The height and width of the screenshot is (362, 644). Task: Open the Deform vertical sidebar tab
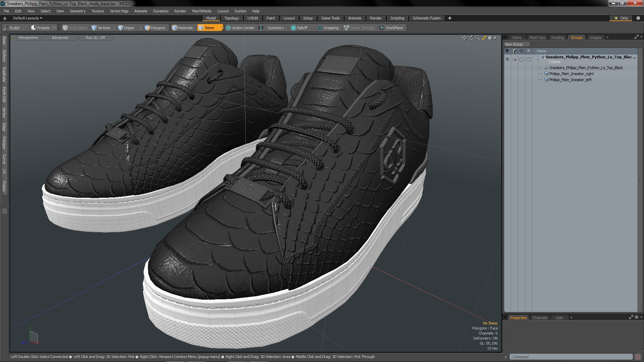click(4, 56)
